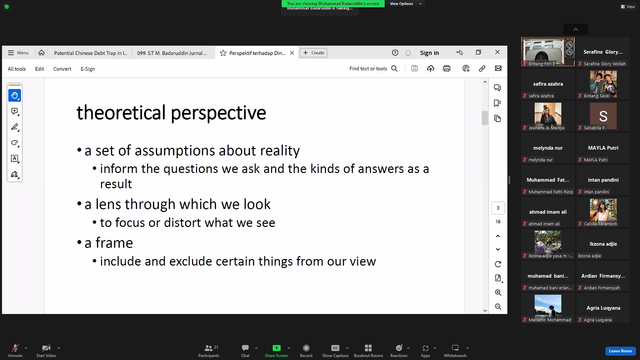Open Apps in Zoom toolbar

tap(425, 350)
